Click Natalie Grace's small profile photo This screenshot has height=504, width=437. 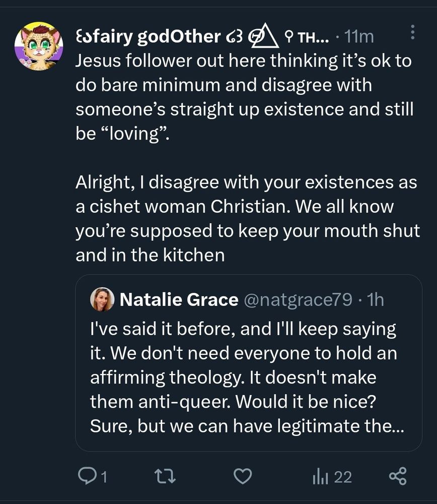click(102, 300)
